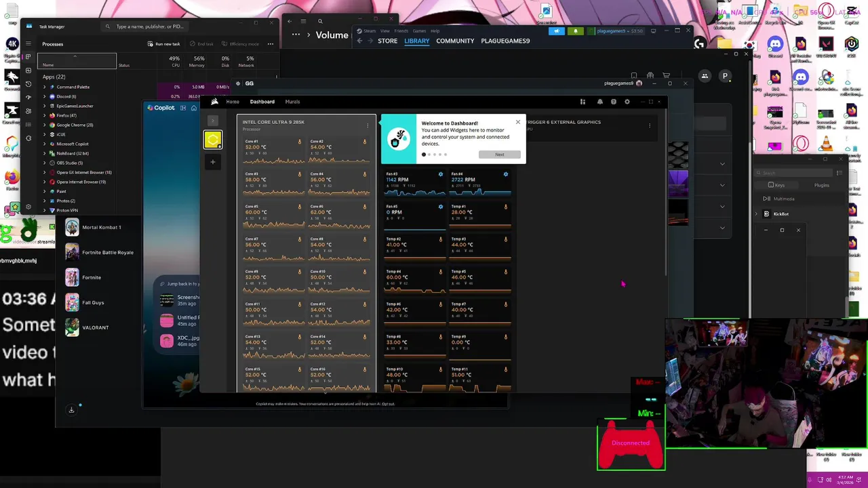Open the Steam STORE tab

387,41
